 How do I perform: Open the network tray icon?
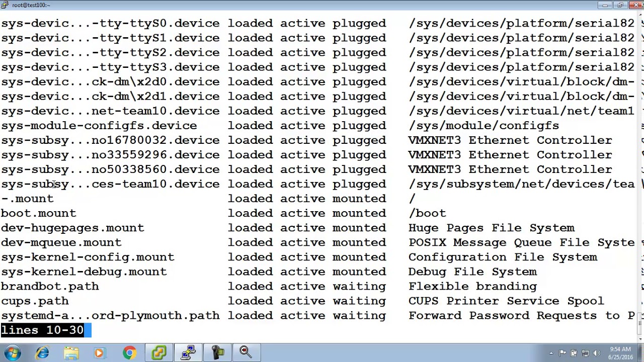(x=585, y=353)
